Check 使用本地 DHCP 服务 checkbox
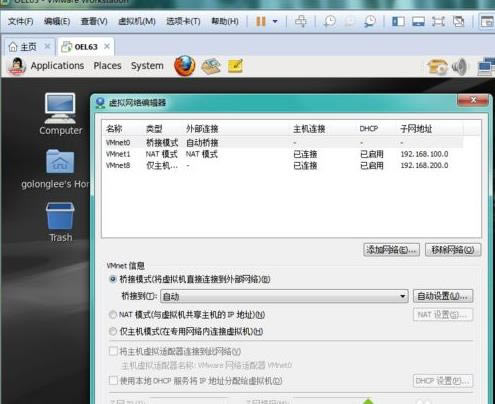The image size is (495, 404). click(x=113, y=380)
